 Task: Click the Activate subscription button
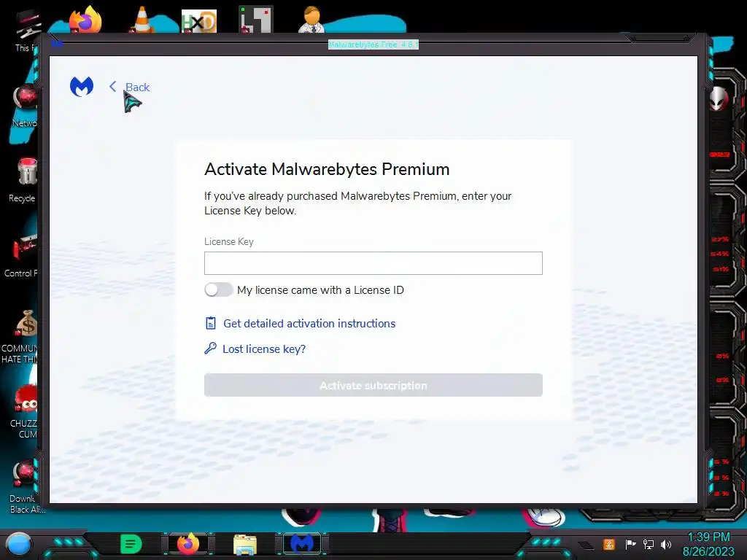(x=373, y=385)
